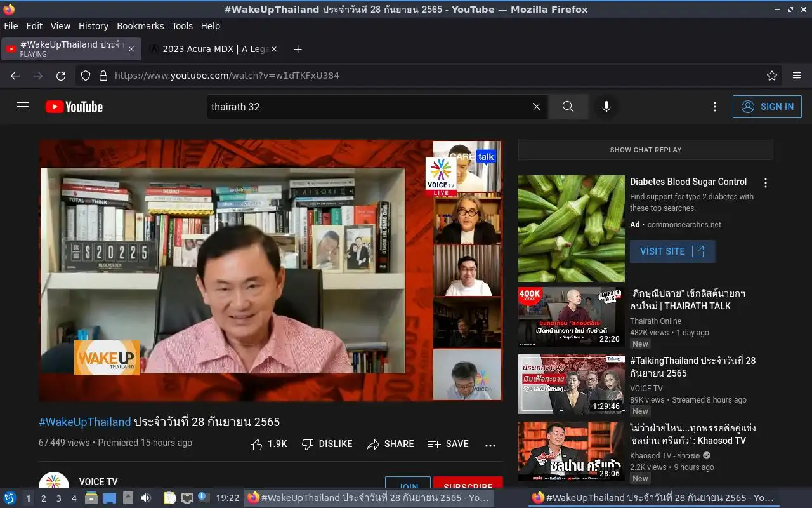The height and width of the screenshot is (508, 812).
Task: Open the update notifier tray icon
Action: [203, 498]
